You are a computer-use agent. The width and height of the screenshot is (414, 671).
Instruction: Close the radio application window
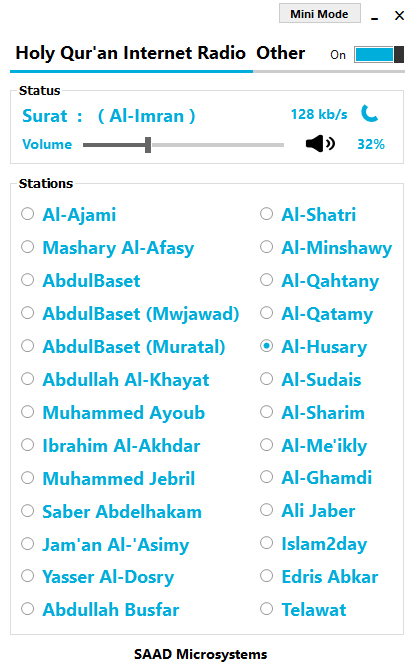point(399,16)
